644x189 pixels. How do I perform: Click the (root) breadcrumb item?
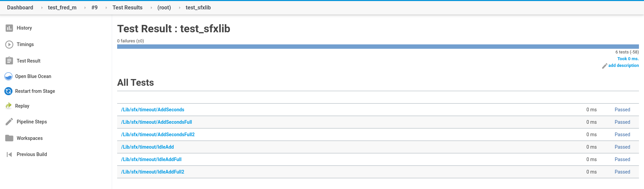pos(164,8)
